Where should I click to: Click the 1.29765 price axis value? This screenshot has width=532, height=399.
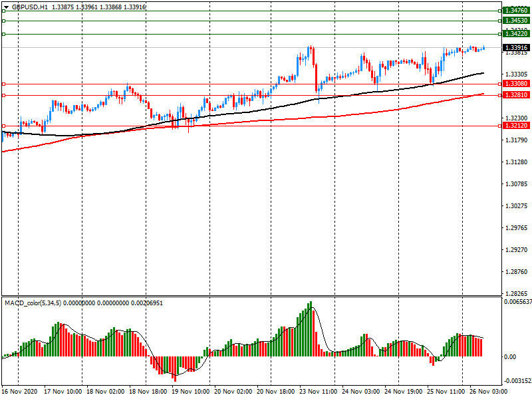pos(517,228)
